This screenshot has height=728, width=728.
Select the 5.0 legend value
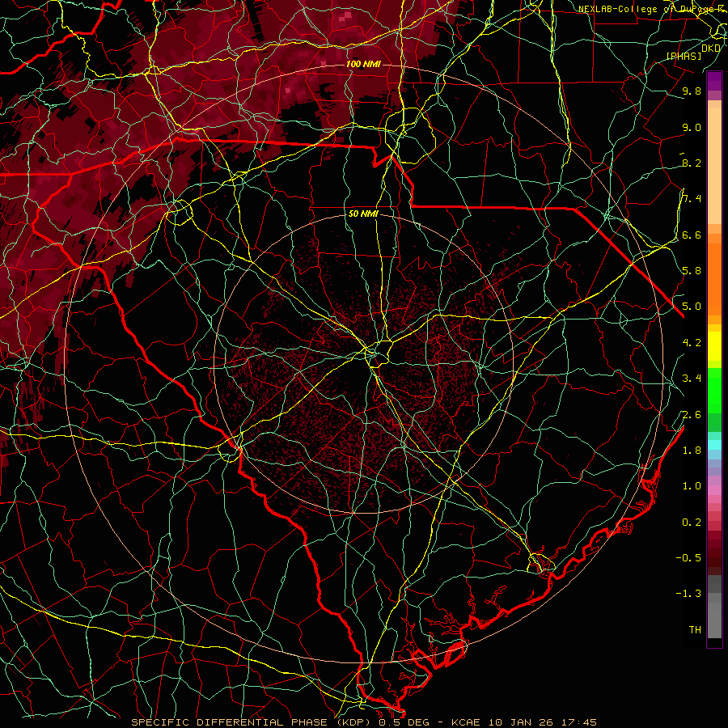[x=692, y=307]
